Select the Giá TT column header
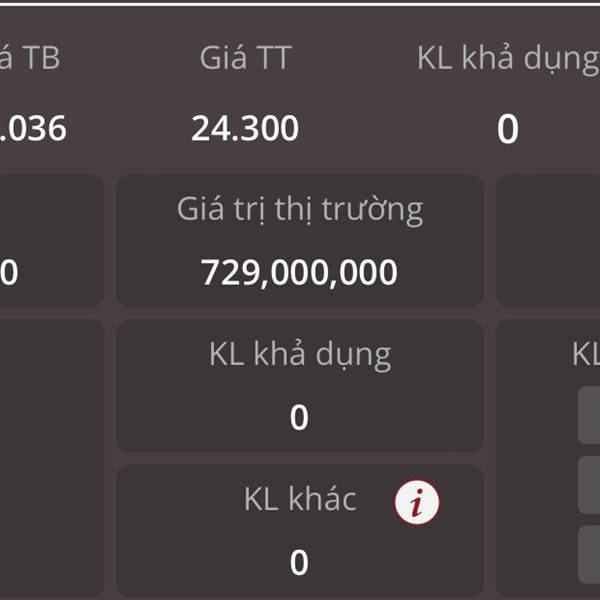Screen dimensions: 600x600 pyautogui.click(x=245, y=58)
